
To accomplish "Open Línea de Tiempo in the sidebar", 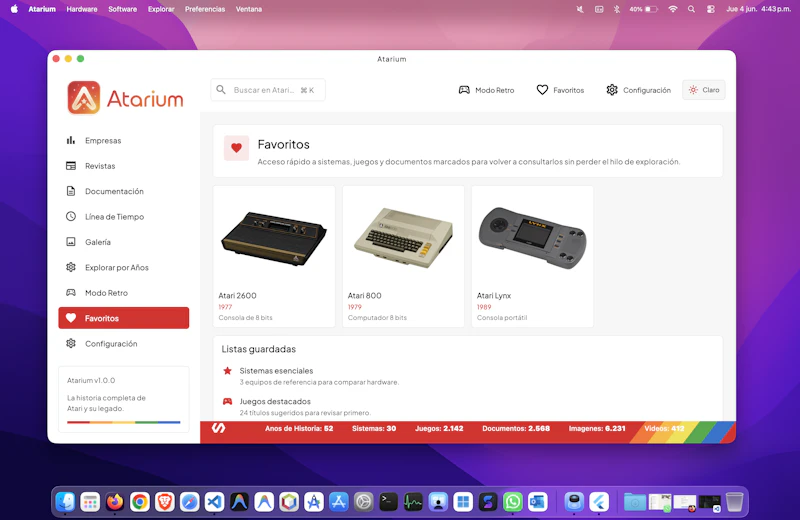I will 123,216.
